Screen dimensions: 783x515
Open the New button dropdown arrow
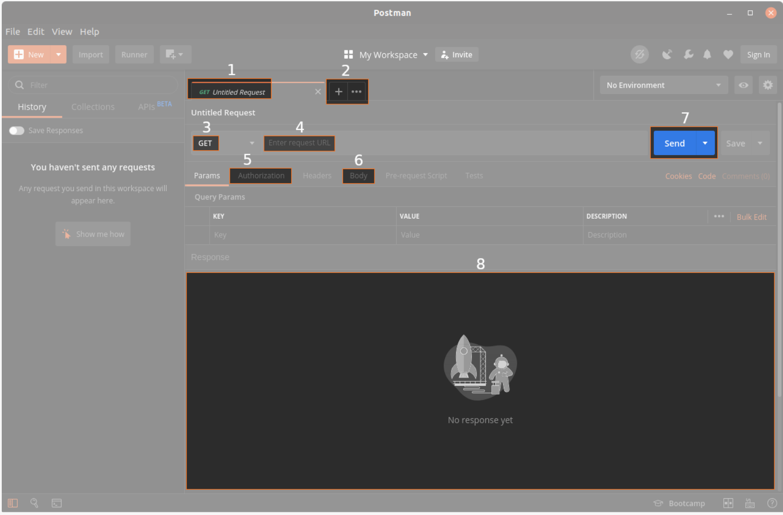(58, 54)
